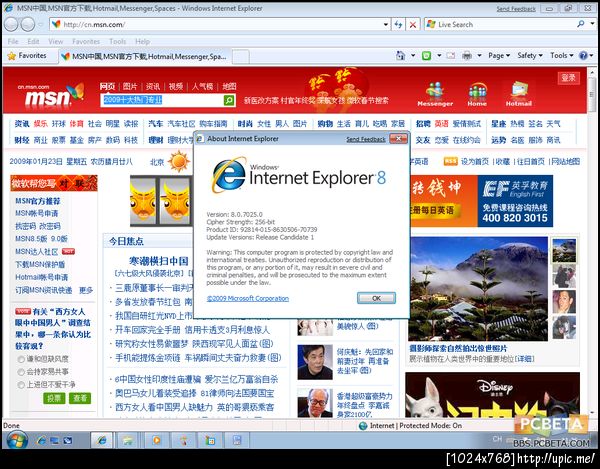Click the Refresh icon beside address bar
Image resolution: width=600 pixels, height=469 pixels.
coord(398,24)
